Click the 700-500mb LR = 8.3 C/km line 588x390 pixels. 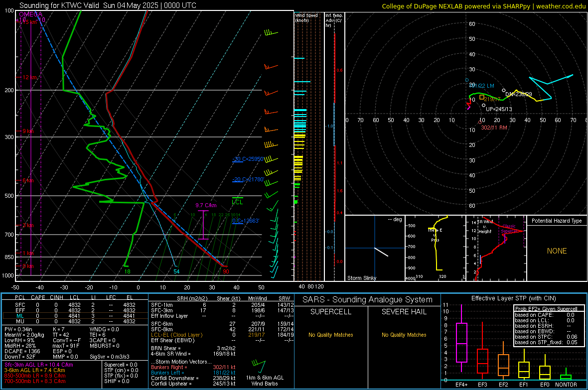point(35,381)
